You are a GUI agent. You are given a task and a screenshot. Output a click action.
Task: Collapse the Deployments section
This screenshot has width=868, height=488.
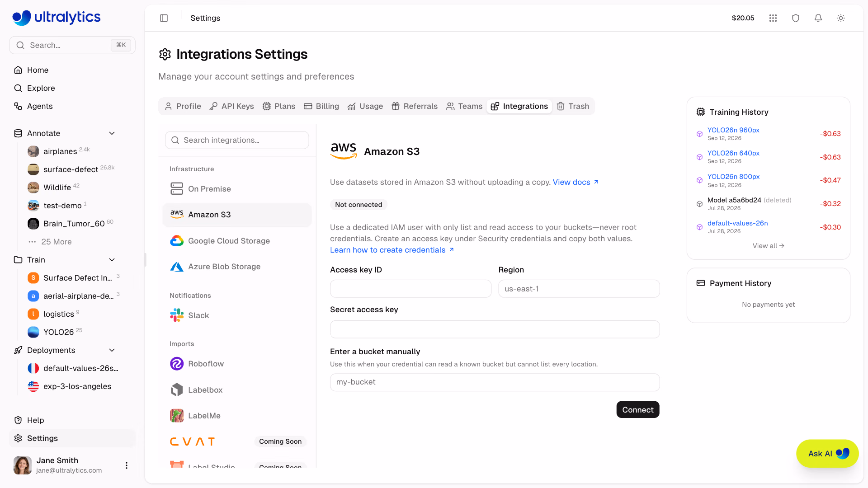point(112,350)
